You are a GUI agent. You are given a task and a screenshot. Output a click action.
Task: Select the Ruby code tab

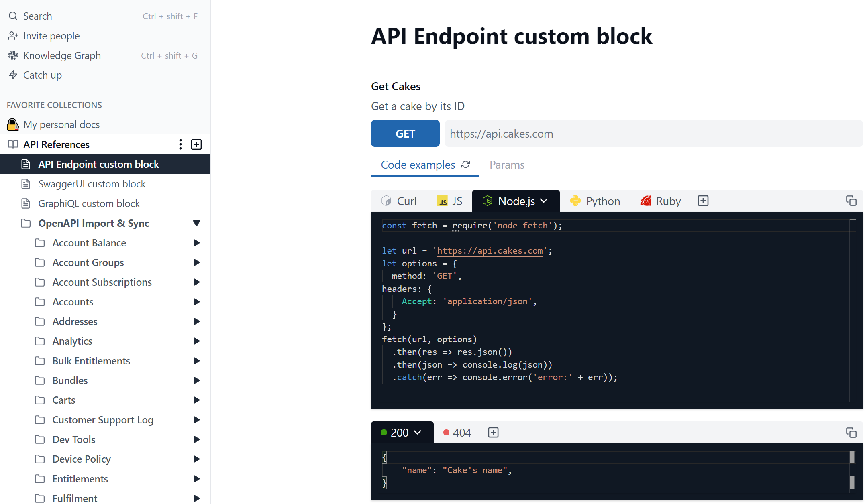point(661,201)
